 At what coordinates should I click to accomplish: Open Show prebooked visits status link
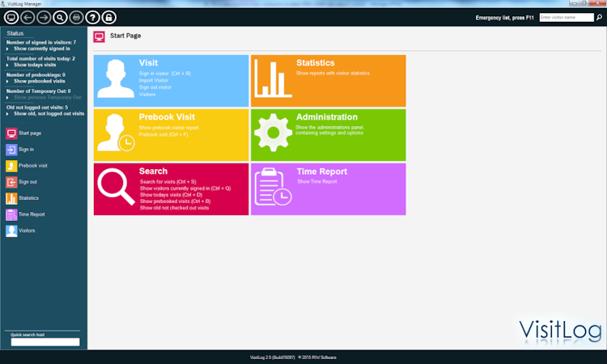(x=40, y=81)
